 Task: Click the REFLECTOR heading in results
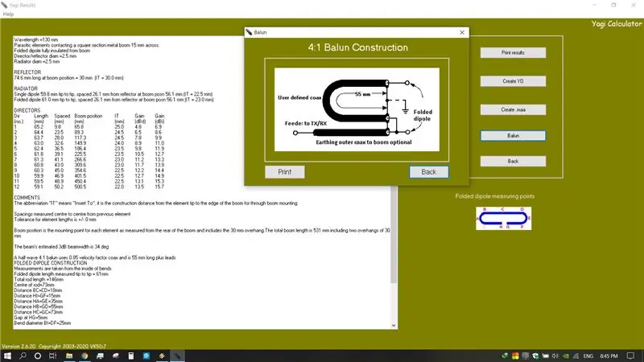(27, 72)
